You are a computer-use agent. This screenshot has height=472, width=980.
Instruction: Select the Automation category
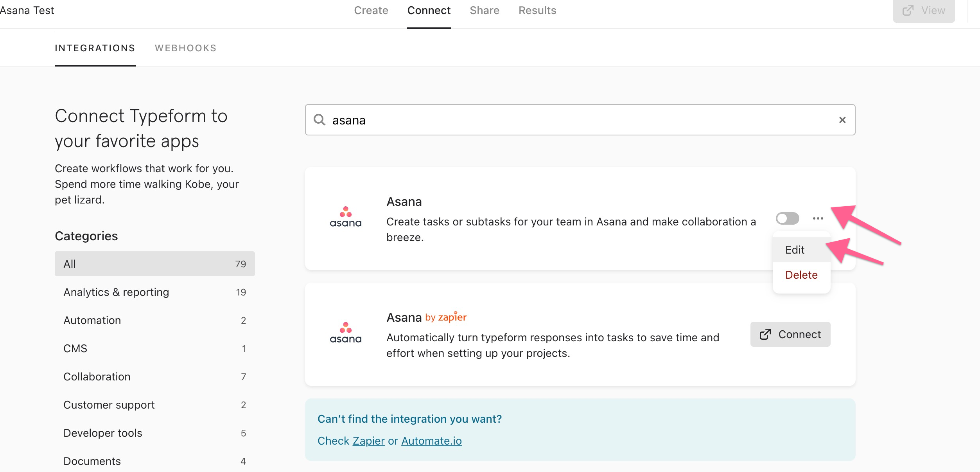[x=154, y=320]
